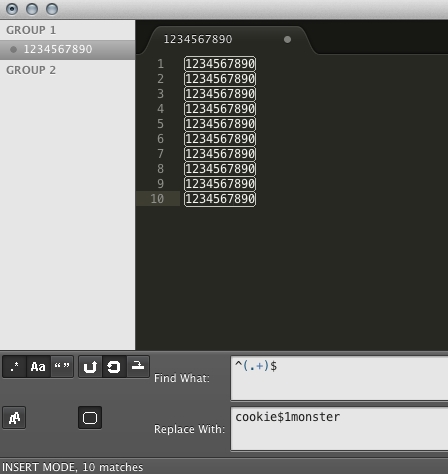Toggle the whole word quotes option
The width and height of the screenshot is (448, 474).
point(62,366)
